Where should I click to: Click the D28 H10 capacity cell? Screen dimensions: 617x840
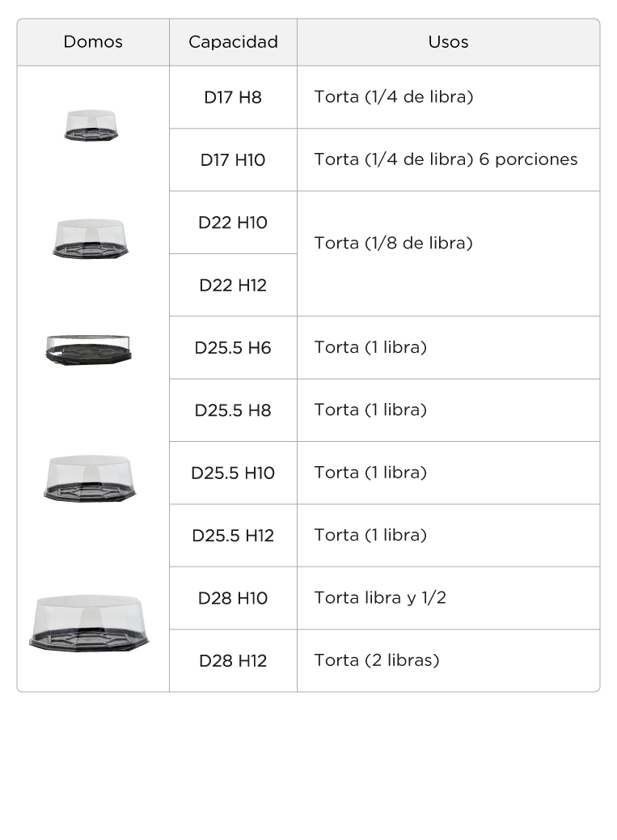point(234,598)
